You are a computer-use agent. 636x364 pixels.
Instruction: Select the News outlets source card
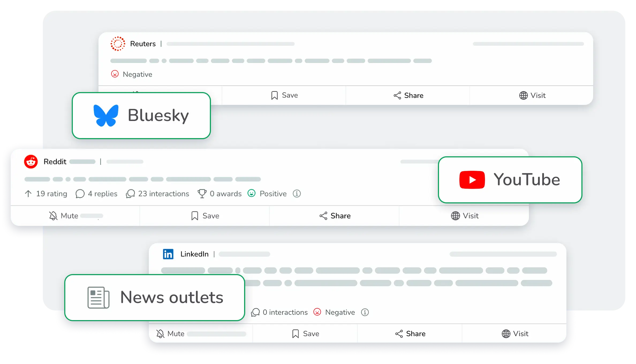(155, 297)
